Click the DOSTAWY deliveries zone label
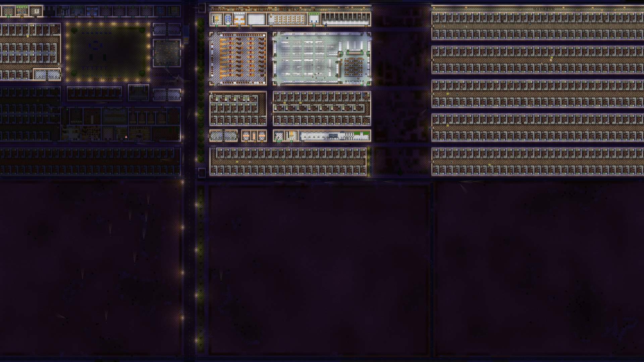 click(167, 75)
